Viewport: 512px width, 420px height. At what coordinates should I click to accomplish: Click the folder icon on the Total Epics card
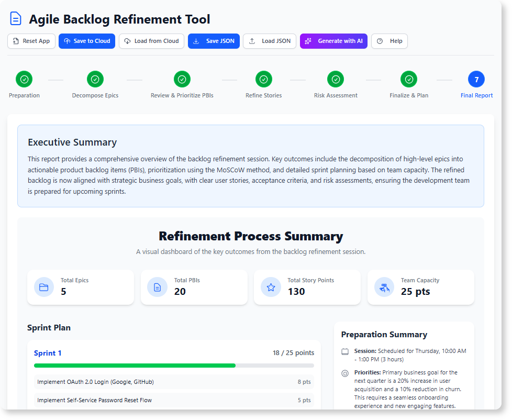[44, 287]
